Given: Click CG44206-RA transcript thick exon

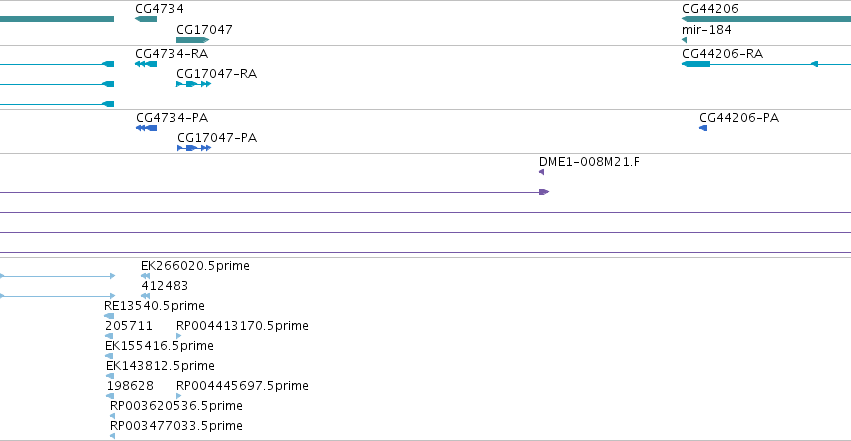Looking at the screenshot, I should coord(696,64).
